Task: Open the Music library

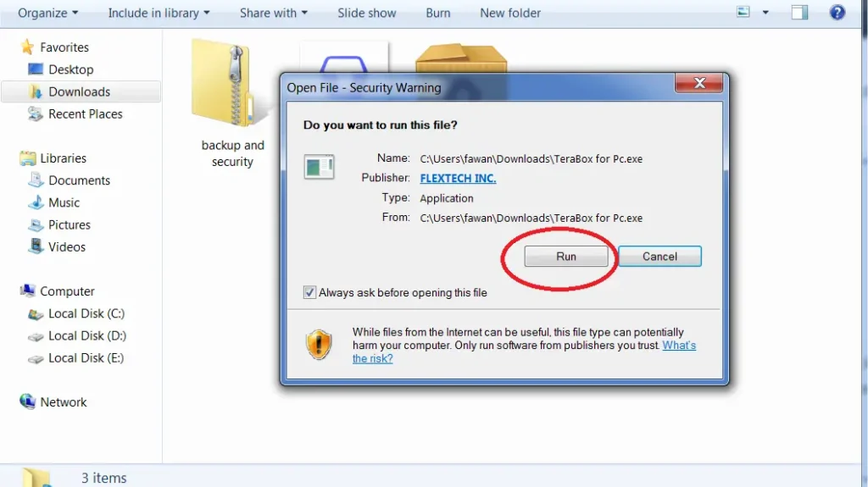Action: (64, 202)
